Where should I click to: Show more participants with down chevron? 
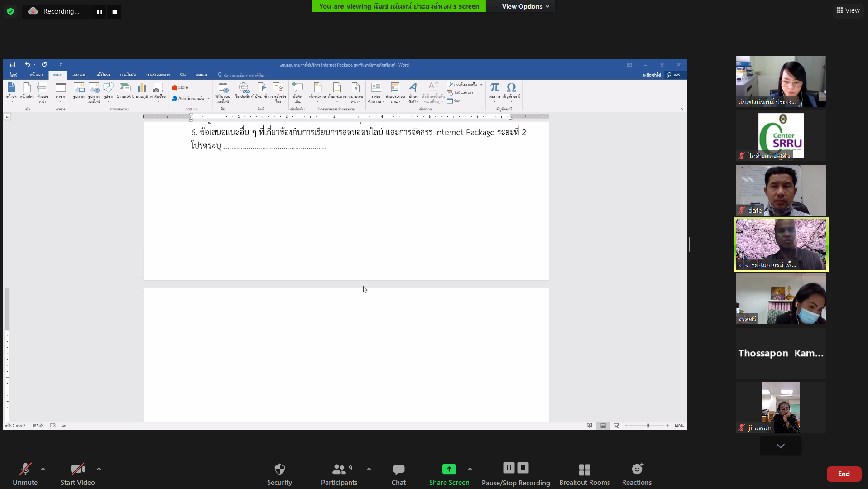tap(780, 446)
